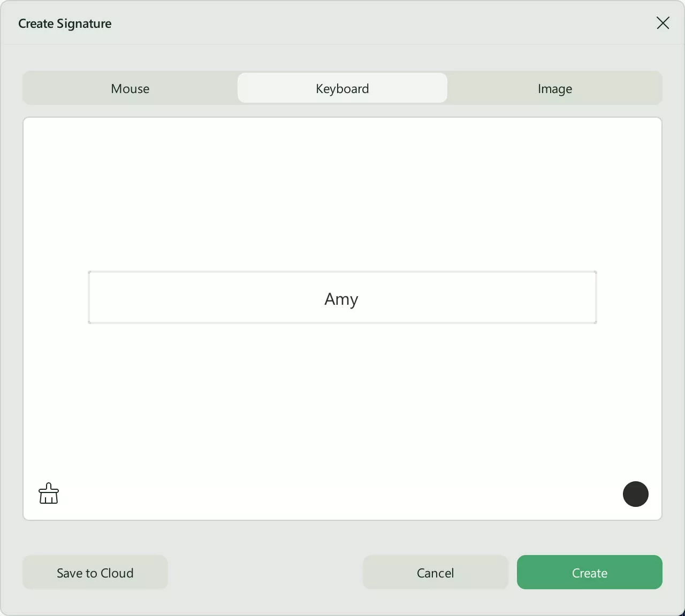Open the black signature color picker
Screen dimensions: 685x616
(x=636, y=494)
